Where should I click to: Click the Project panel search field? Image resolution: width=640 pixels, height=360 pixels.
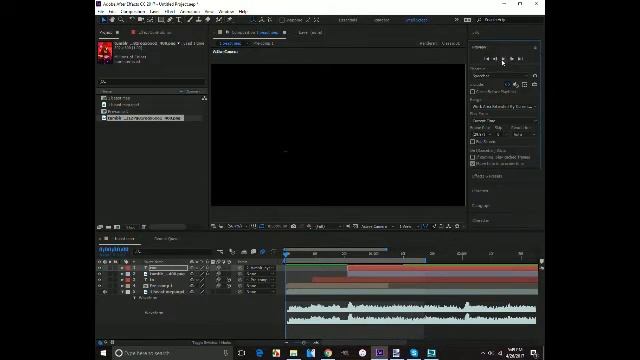point(151,82)
